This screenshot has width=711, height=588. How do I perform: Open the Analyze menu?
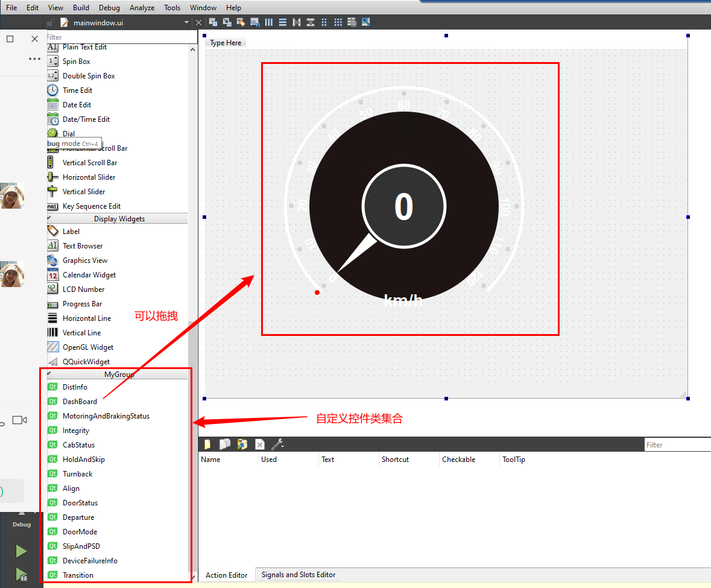pyautogui.click(x=142, y=8)
